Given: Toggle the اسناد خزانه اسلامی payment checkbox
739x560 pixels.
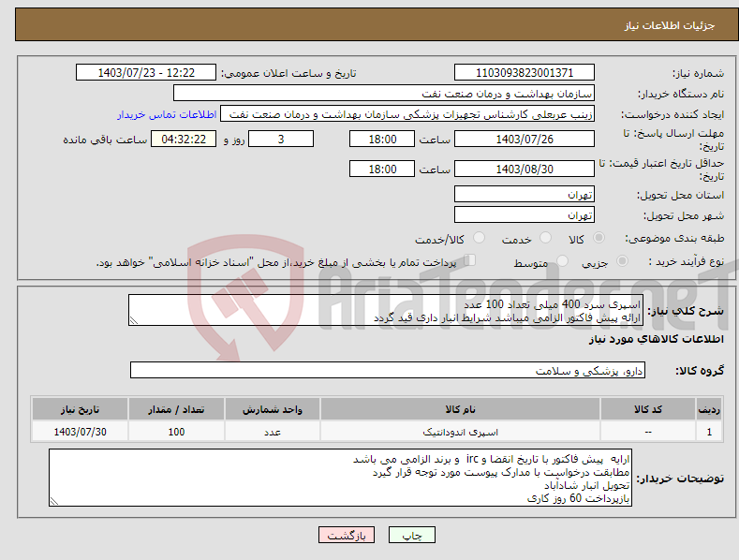Looking at the screenshot, I should (x=469, y=260).
